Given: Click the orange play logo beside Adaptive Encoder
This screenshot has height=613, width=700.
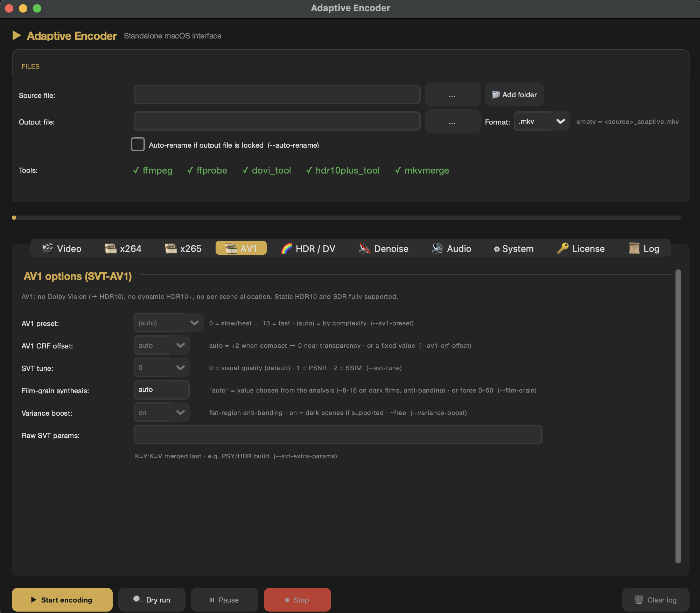Looking at the screenshot, I should pos(16,35).
